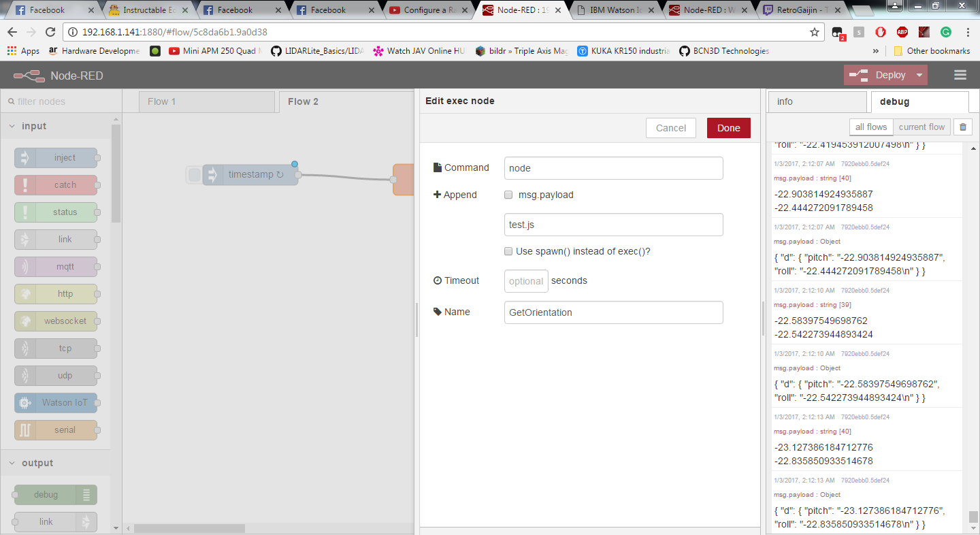Image resolution: width=980 pixels, height=535 pixels.
Task: Click the trash icon to clear debug messages
Action: click(x=962, y=127)
